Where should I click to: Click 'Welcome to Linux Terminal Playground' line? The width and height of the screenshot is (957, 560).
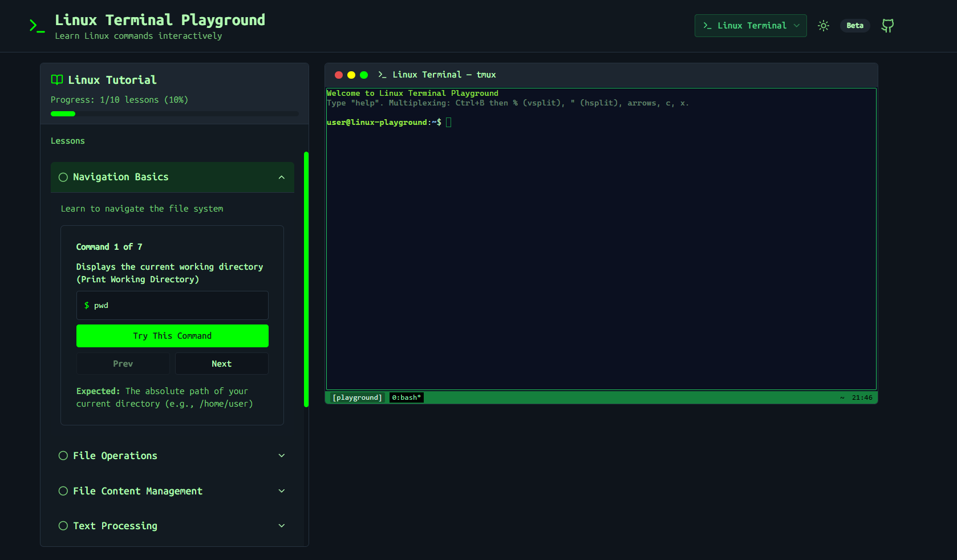pos(412,93)
